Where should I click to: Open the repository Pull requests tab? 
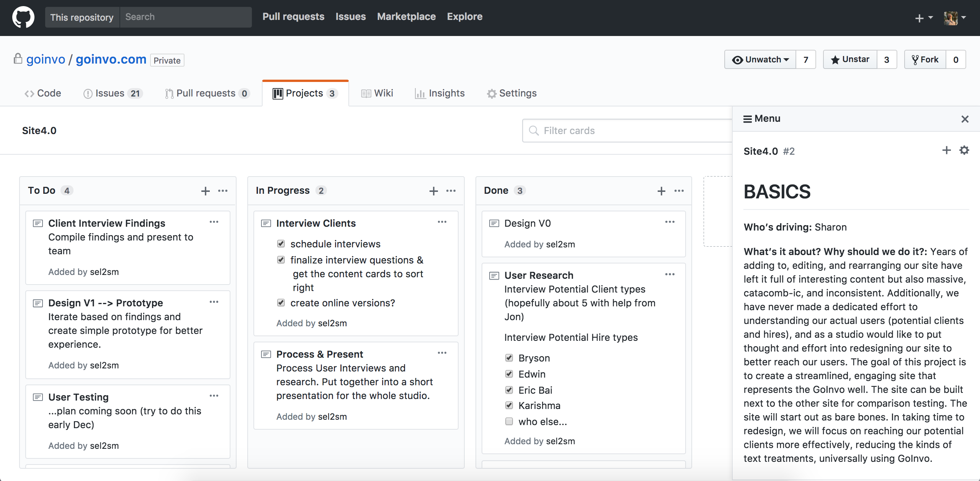pos(207,93)
